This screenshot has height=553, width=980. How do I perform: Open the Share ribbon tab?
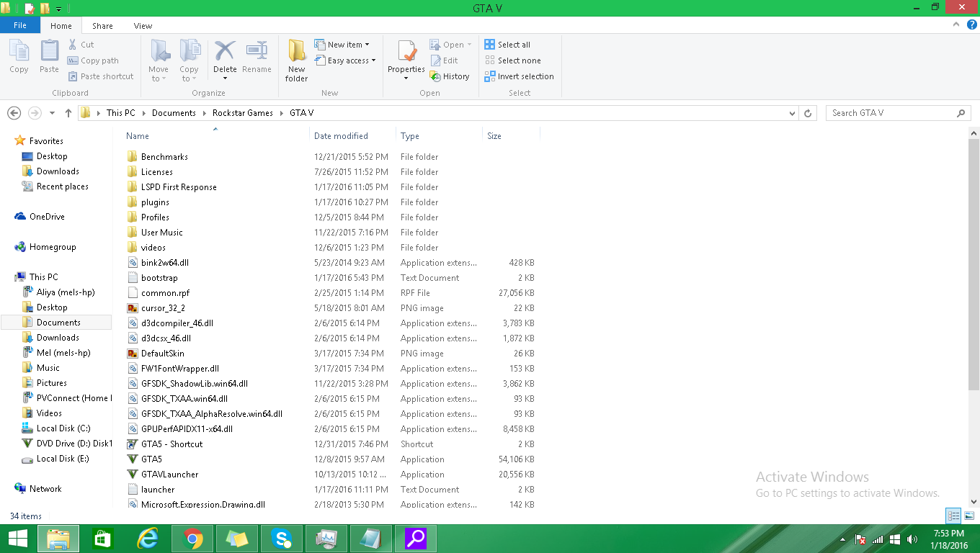click(102, 26)
